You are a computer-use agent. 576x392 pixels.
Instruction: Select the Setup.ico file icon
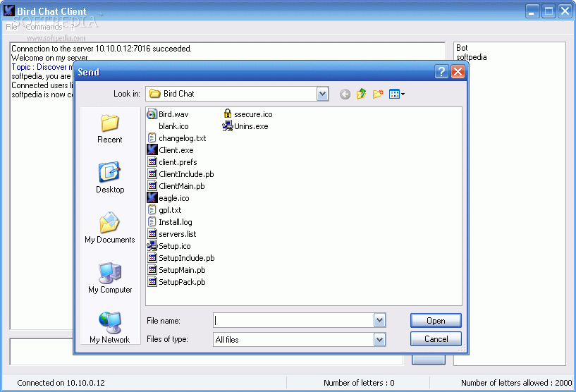[152, 246]
